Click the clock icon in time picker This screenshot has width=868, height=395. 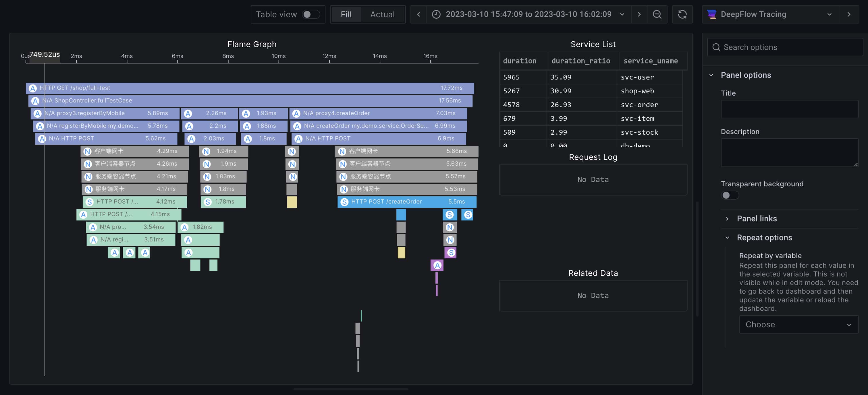(436, 14)
